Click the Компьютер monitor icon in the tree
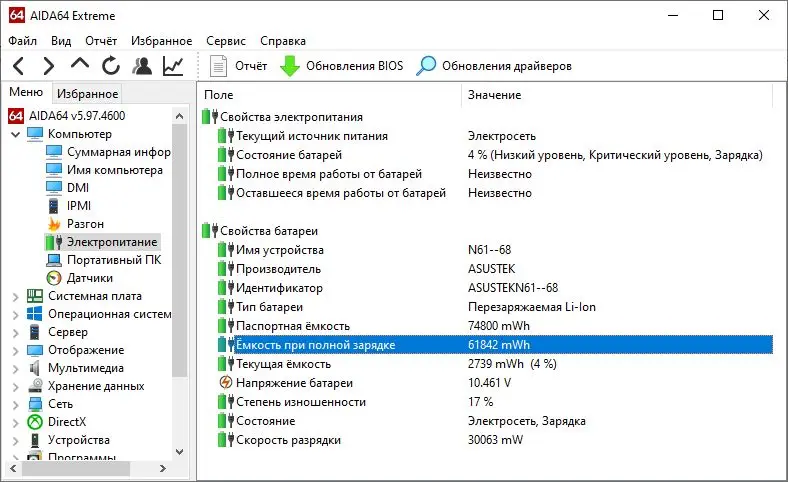This screenshot has width=788, height=482. point(35,134)
